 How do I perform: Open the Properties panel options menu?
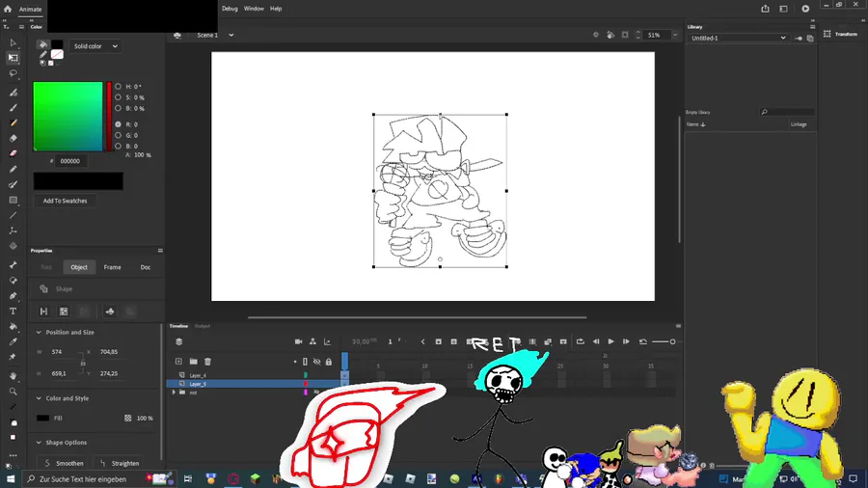click(x=160, y=251)
